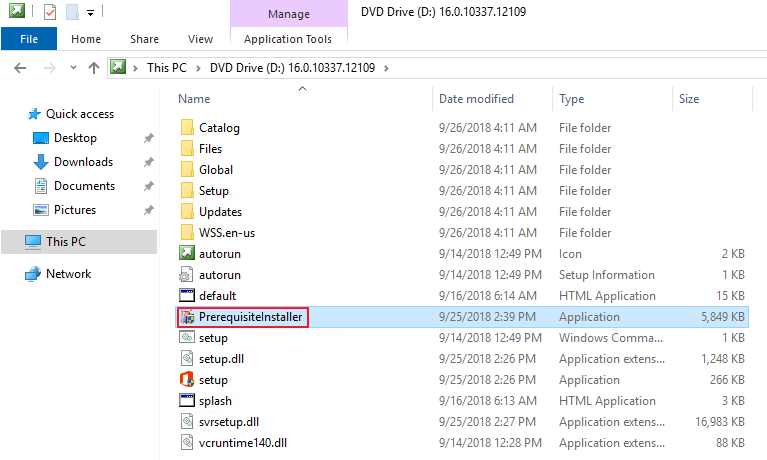Select the Office setup application icon
Image resolution: width=767 pixels, height=460 pixels.
pyautogui.click(x=187, y=379)
